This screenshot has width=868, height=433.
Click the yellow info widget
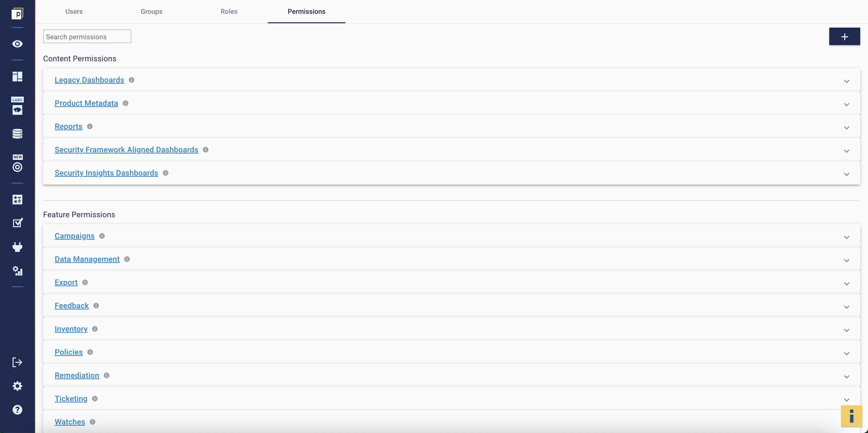coord(852,416)
